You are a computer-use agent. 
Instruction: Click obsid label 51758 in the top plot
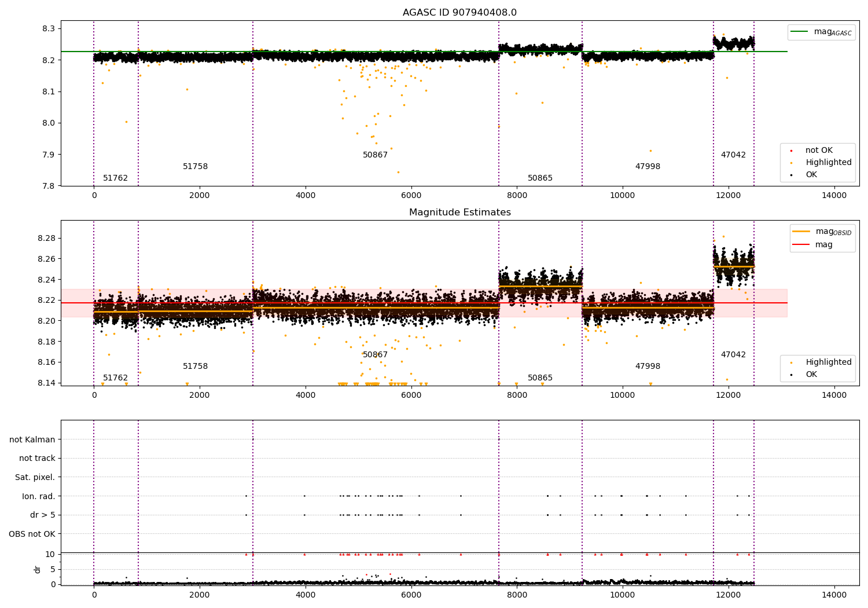tap(196, 167)
